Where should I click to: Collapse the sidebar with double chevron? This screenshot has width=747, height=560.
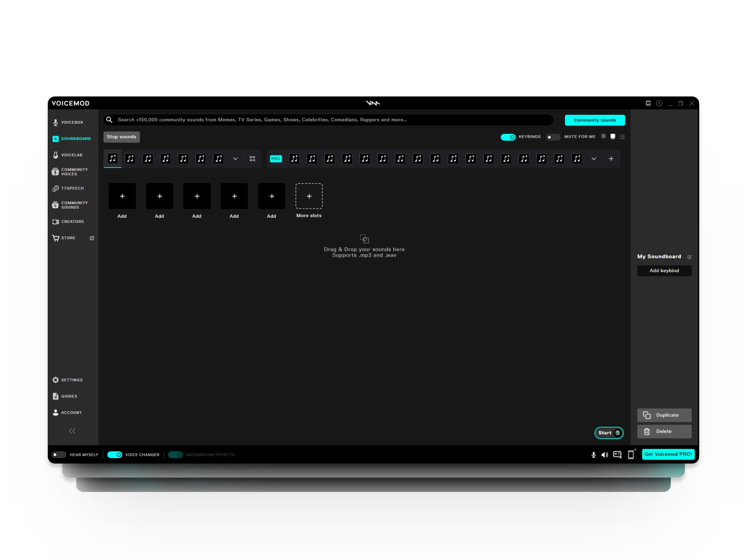tap(72, 431)
